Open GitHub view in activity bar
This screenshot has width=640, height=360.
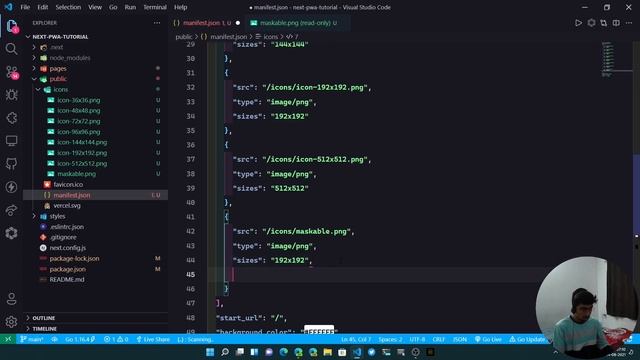[x=11, y=164]
